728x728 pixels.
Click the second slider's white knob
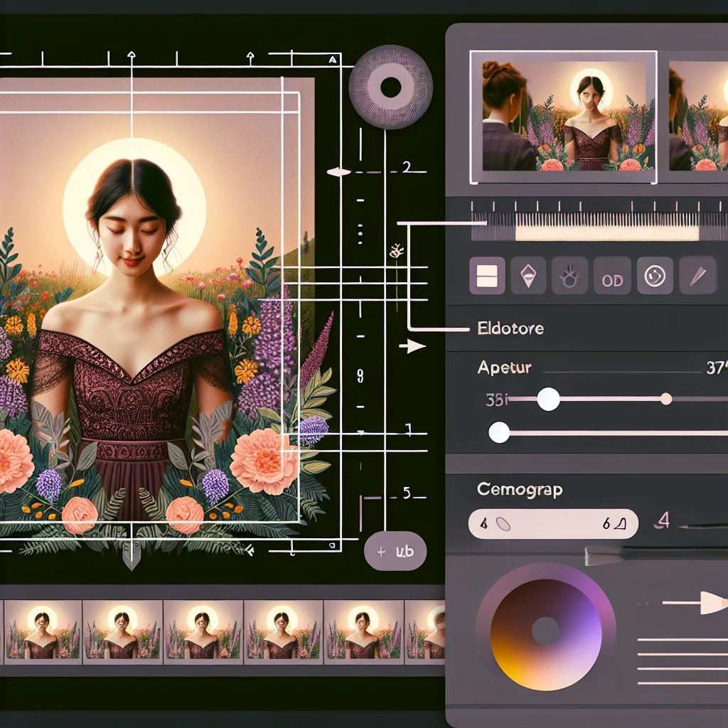coord(499,432)
